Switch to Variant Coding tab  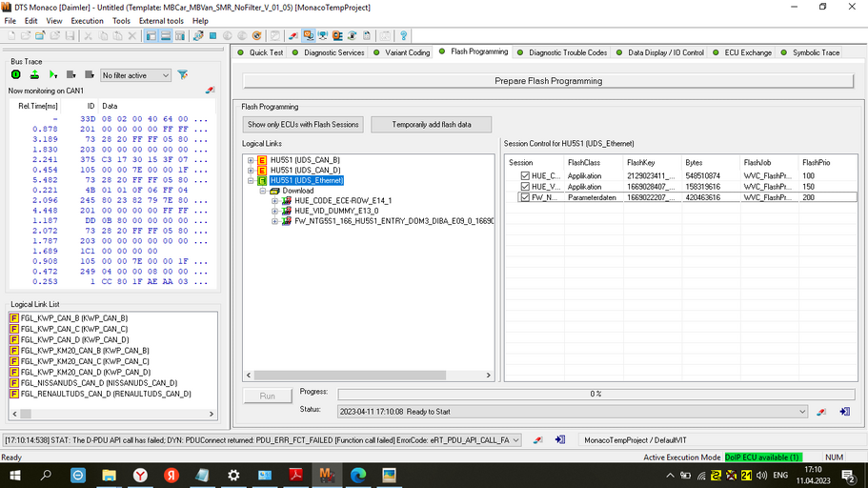point(402,52)
